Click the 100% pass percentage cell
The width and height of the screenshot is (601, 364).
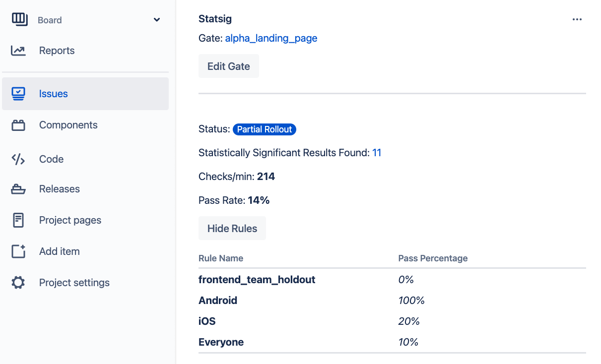411,301
